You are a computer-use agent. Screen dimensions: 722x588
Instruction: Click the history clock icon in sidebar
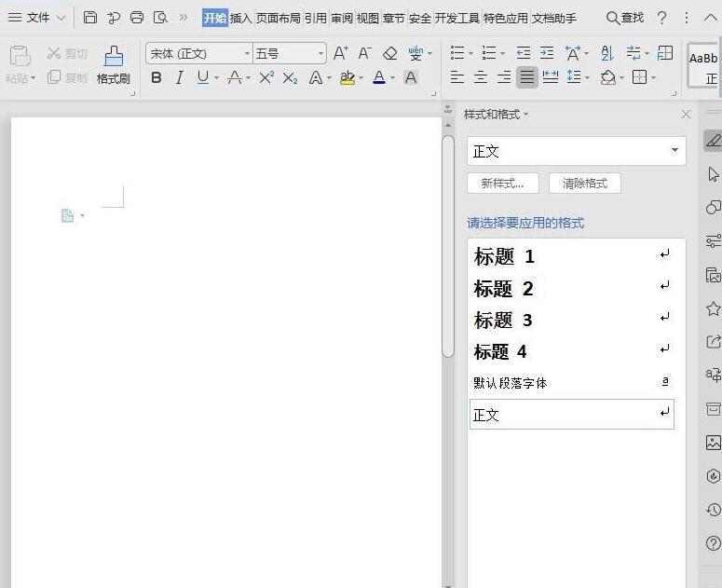(x=714, y=510)
